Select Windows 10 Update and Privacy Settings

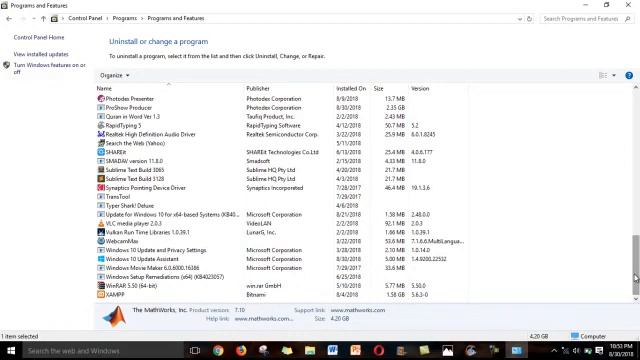tap(282, 250)
